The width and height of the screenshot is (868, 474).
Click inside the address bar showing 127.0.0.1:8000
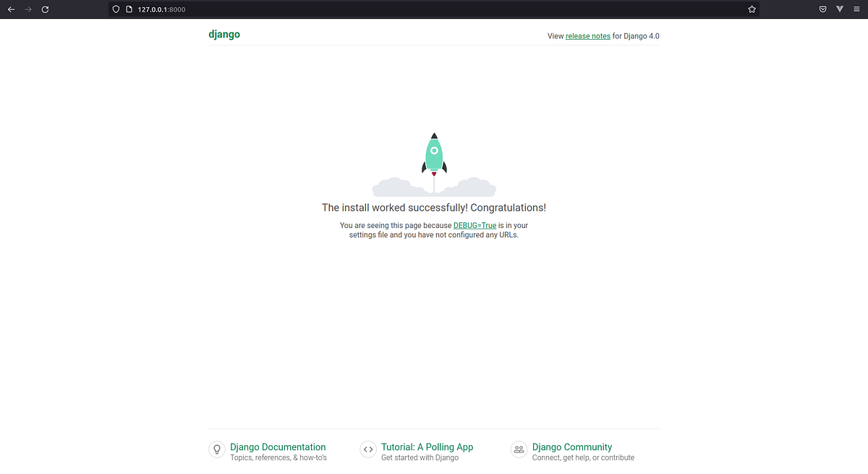click(163, 9)
